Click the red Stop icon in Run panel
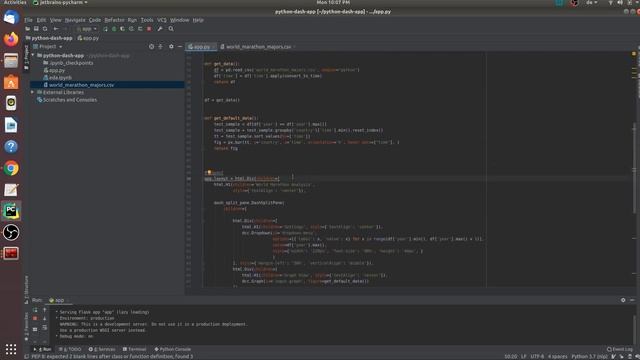Screen dimensions: 640x360 coord(35,318)
